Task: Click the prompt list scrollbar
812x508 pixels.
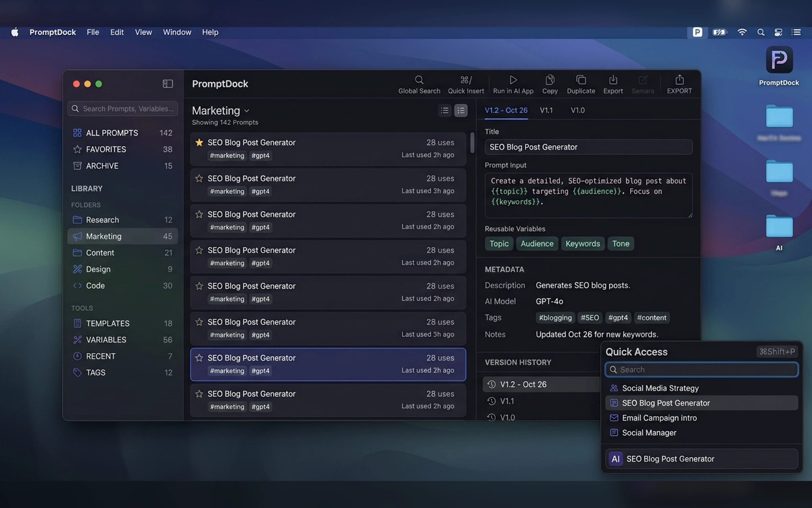Action: tap(472, 143)
